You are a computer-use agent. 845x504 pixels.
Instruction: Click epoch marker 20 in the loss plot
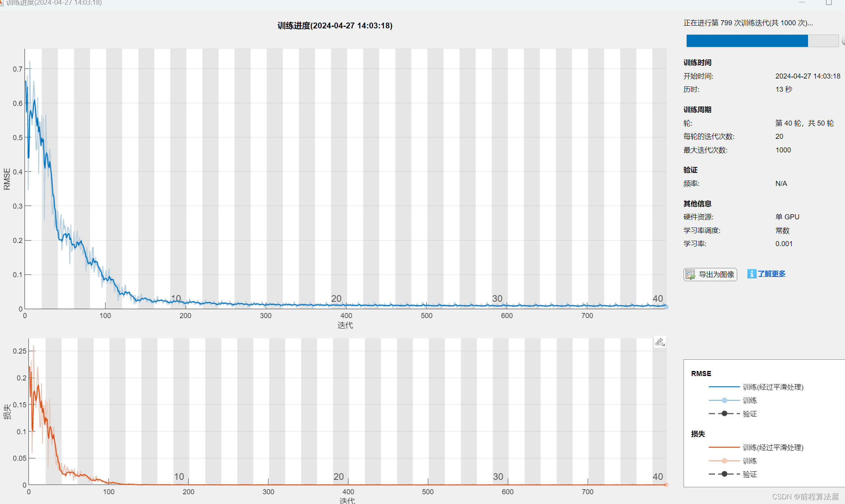click(x=338, y=476)
